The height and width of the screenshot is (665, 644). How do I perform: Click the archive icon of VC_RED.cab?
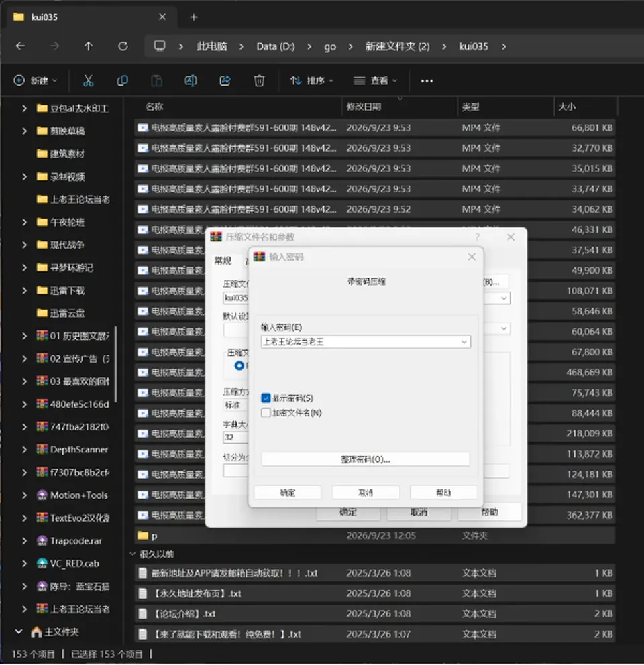tap(42, 563)
